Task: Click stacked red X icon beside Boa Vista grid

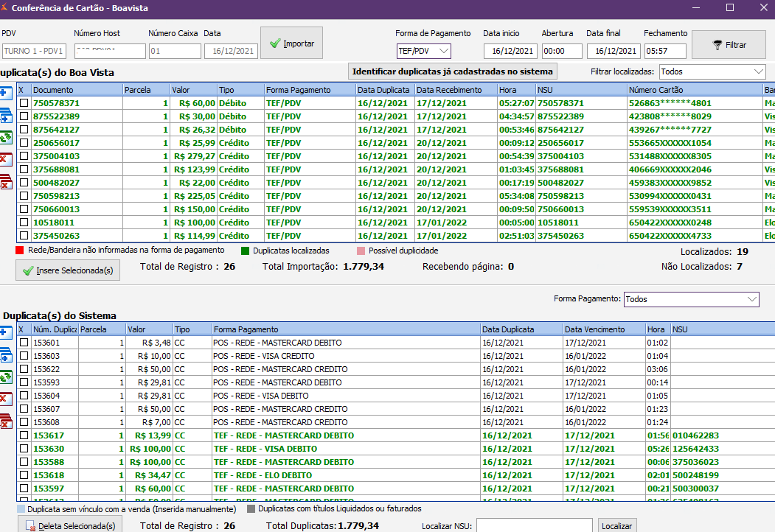Action: coord(5,182)
